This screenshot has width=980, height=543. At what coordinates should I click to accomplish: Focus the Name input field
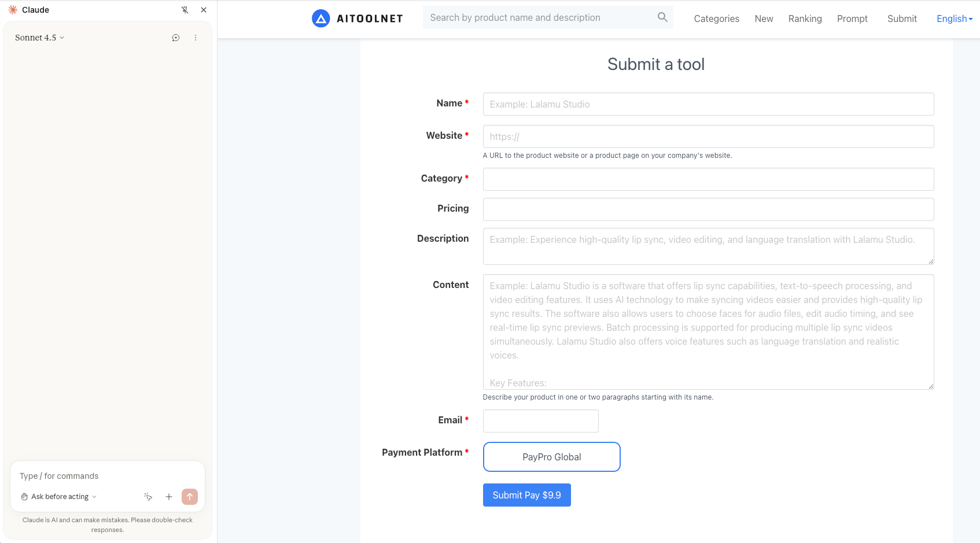click(708, 104)
